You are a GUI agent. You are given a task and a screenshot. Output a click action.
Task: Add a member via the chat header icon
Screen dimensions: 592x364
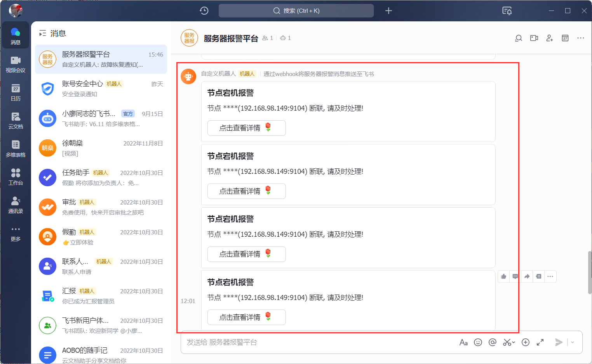tap(550, 38)
